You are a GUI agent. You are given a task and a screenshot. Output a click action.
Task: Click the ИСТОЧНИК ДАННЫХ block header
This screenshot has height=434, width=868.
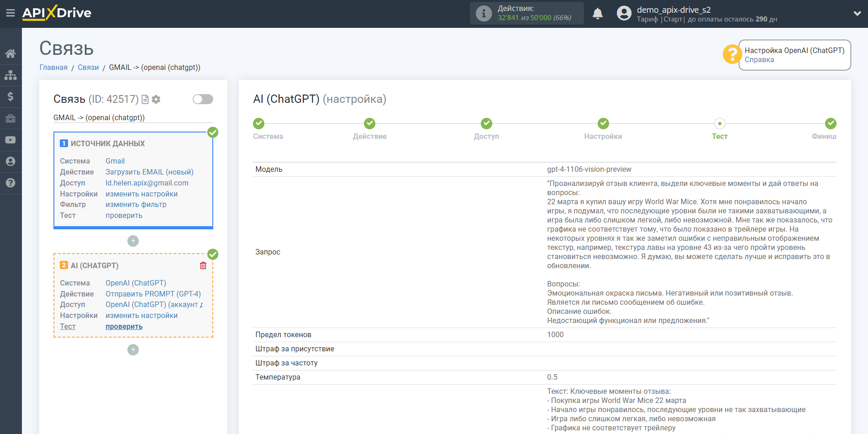click(108, 143)
